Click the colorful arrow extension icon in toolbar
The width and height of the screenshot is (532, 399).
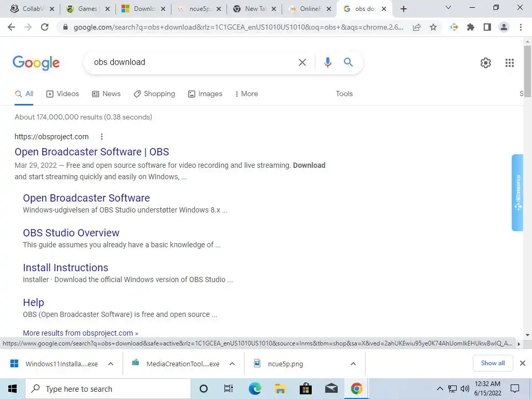coord(454,27)
